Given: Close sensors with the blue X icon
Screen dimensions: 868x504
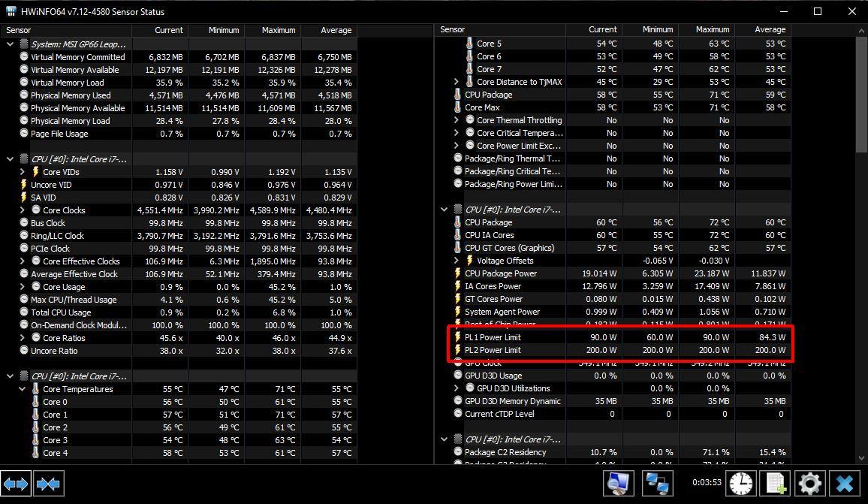Looking at the screenshot, I should coord(845,484).
